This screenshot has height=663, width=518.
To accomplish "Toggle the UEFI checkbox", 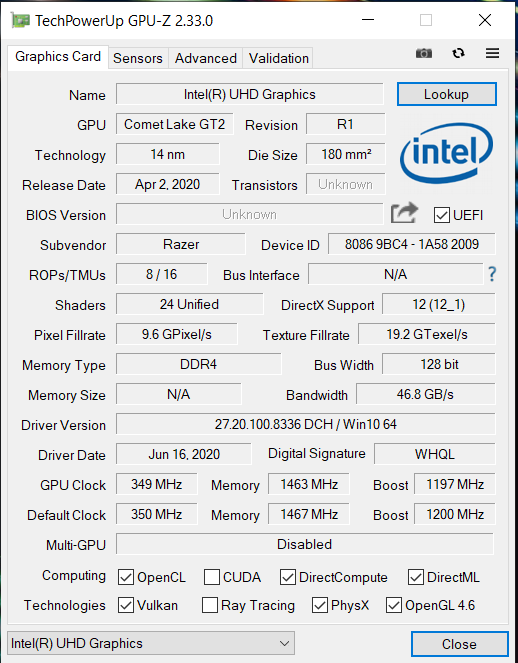I will [441, 215].
